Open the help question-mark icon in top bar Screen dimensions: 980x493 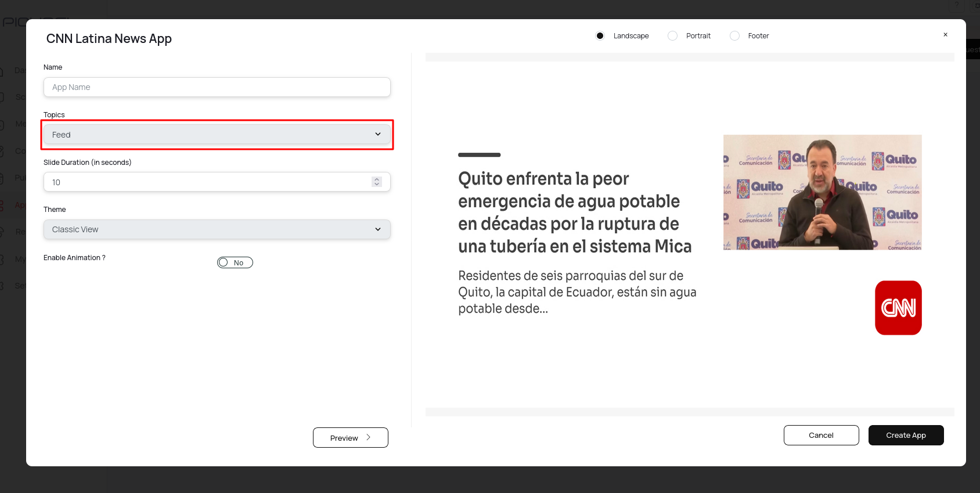[x=957, y=6]
